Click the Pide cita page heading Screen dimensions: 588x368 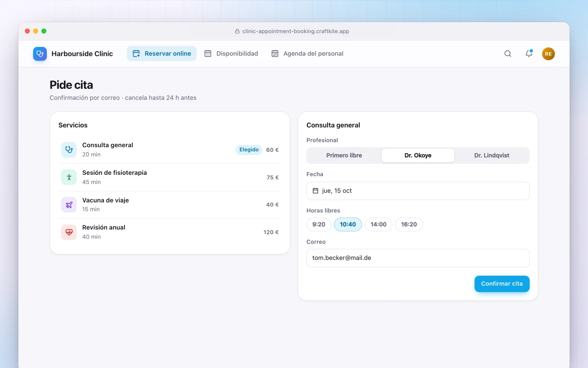tap(71, 85)
